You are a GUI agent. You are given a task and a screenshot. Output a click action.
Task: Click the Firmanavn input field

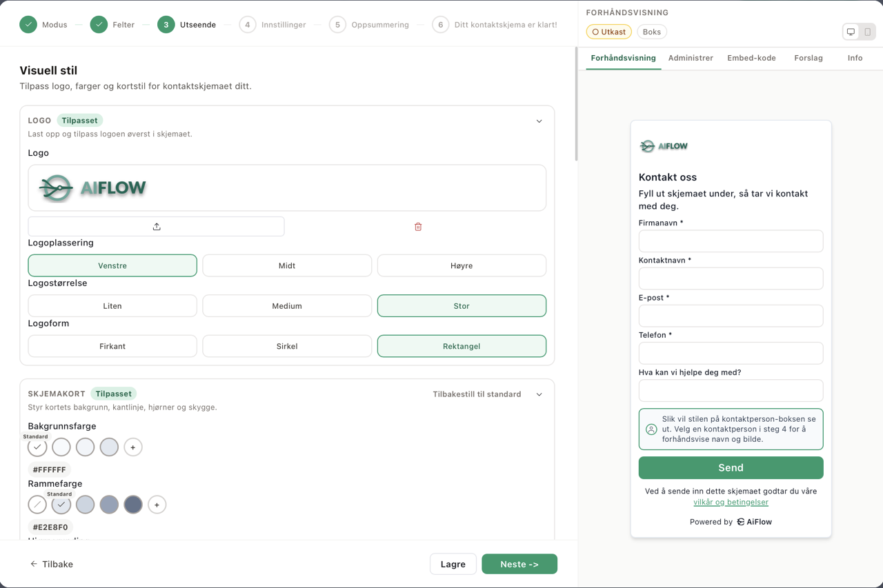(x=731, y=241)
